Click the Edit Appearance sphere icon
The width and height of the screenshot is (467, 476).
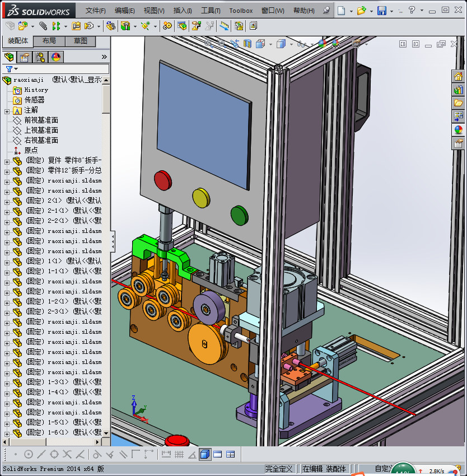pyautogui.click(x=323, y=44)
